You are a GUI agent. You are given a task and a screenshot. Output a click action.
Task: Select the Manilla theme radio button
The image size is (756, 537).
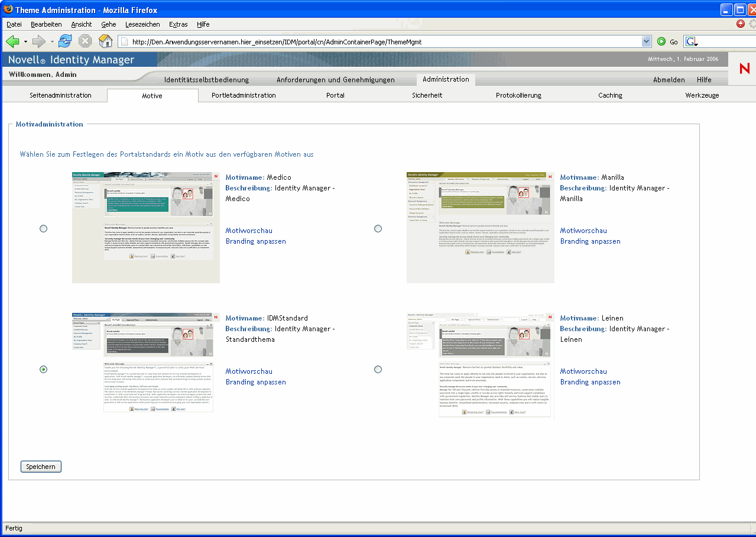tap(378, 228)
